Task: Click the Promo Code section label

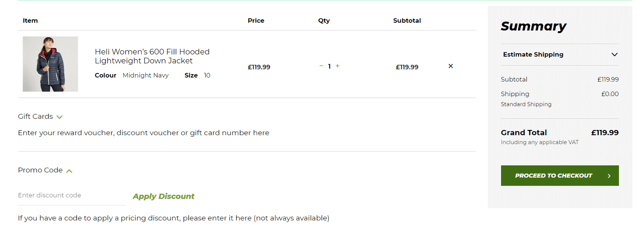Action: (x=40, y=170)
